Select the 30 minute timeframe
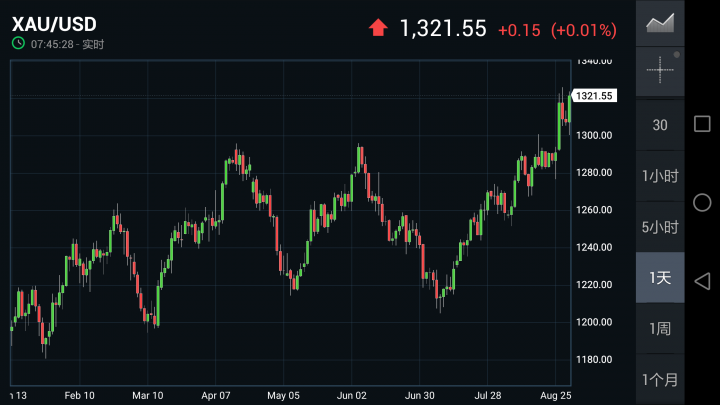 click(x=660, y=125)
